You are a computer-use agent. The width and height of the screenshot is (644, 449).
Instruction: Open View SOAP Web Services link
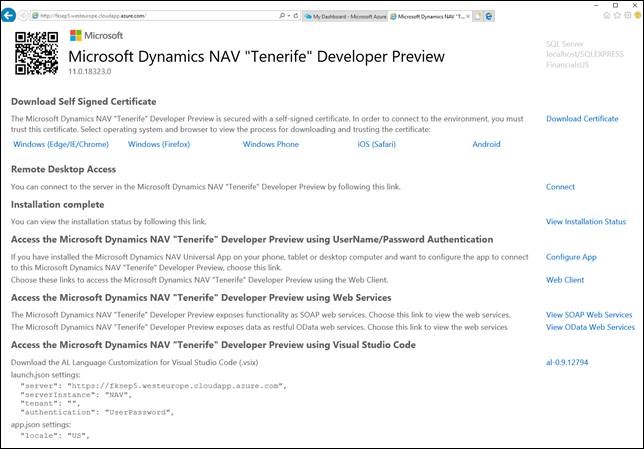(x=589, y=315)
